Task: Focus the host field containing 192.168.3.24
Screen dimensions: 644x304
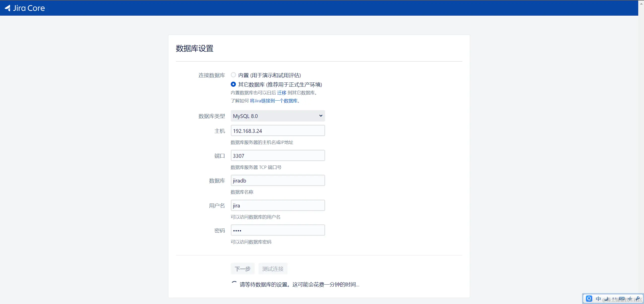Action: (278, 131)
